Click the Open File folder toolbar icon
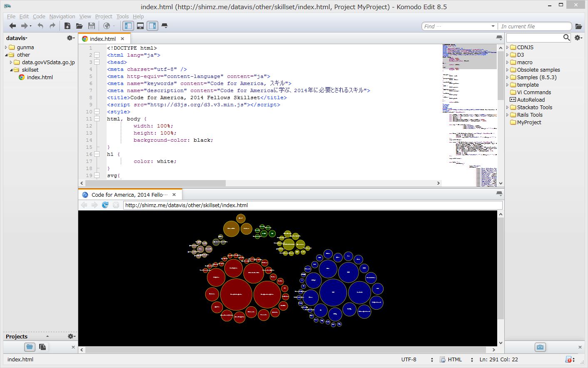Viewport: 588px width, 368px height. (x=79, y=26)
